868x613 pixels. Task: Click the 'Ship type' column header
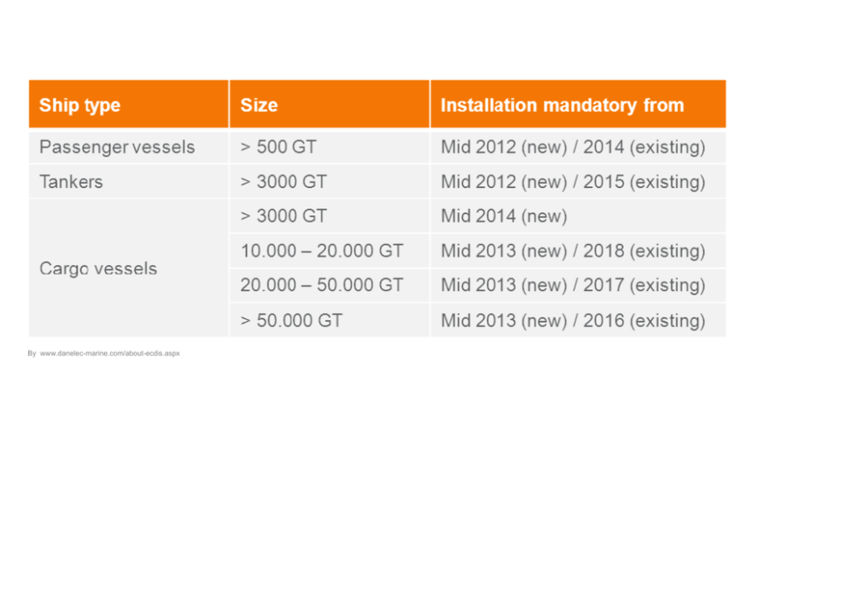(80, 106)
